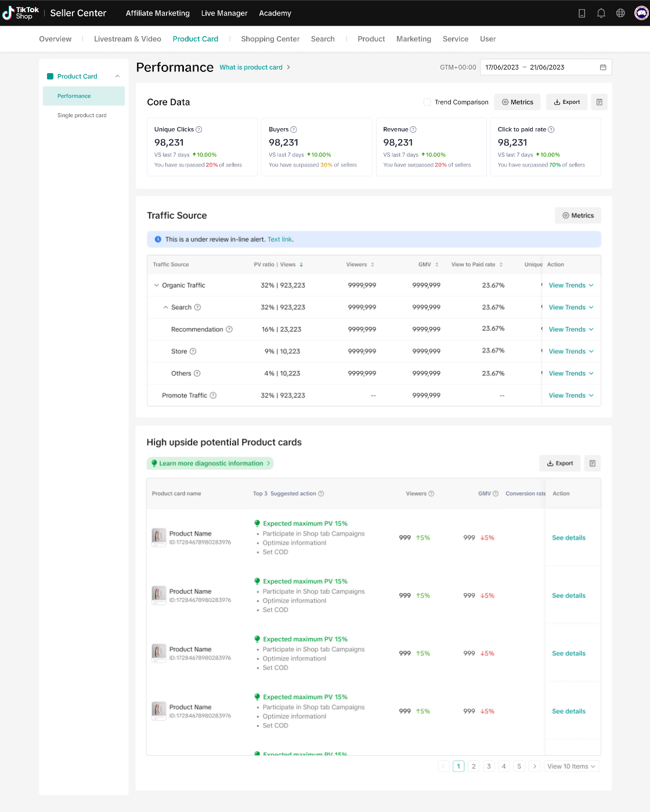Click the notification bell icon
Image resolution: width=650 pixels, height=812 pixels.
(x=601, y=13)
